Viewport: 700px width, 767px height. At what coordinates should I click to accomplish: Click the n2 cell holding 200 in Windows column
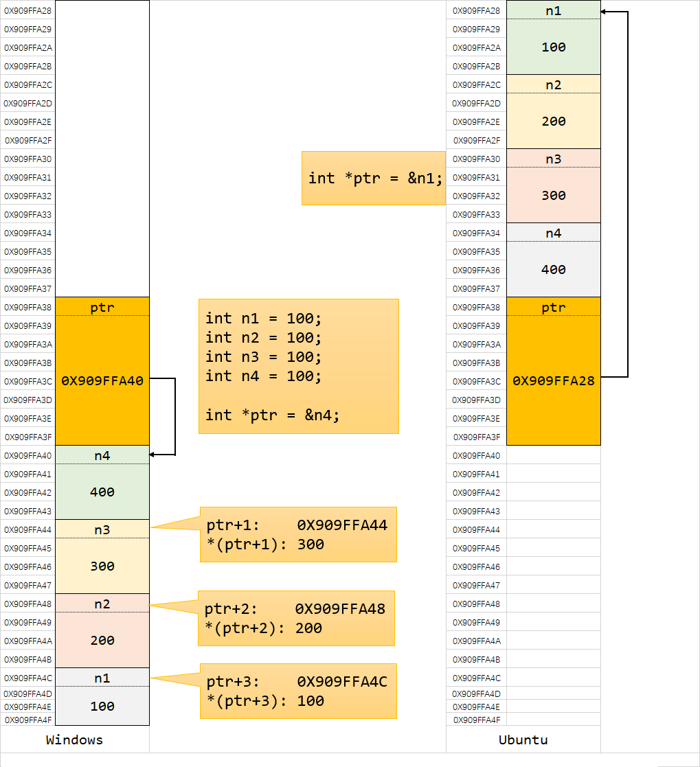tap(102, 632)
